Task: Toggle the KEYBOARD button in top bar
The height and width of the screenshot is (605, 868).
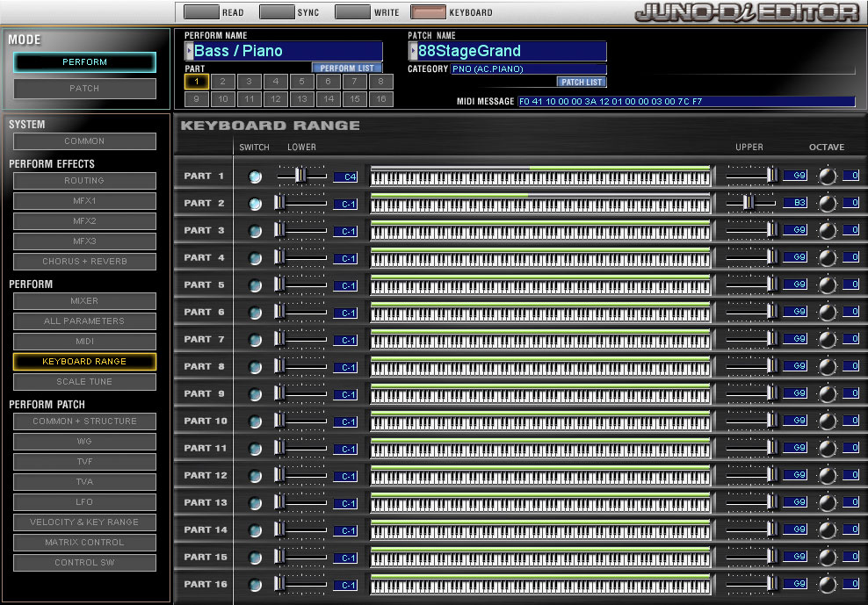Action: 428,11
